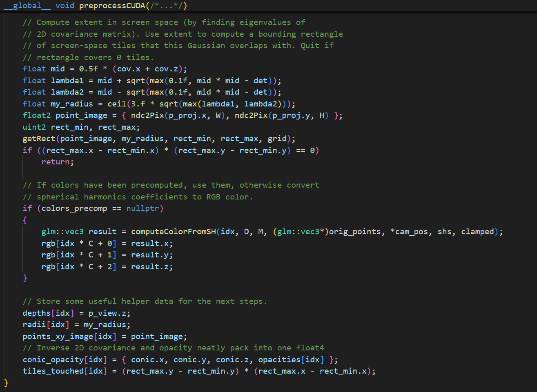537x392 pixels.
Task: Click comment "// of screen-space tiles that this Gaussian"
Action: pos(178,46)
